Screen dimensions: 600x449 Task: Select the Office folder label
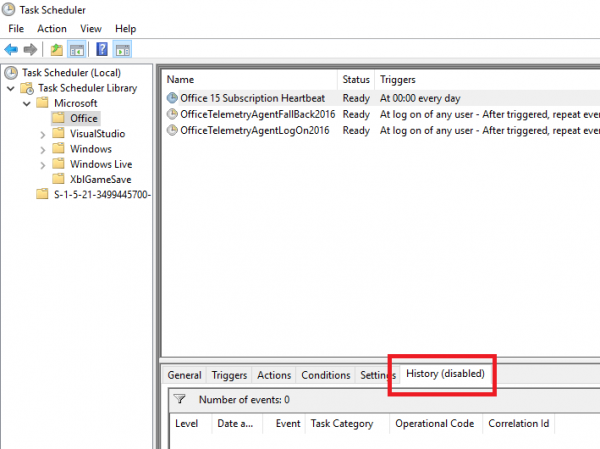click(x=84, y=118)
